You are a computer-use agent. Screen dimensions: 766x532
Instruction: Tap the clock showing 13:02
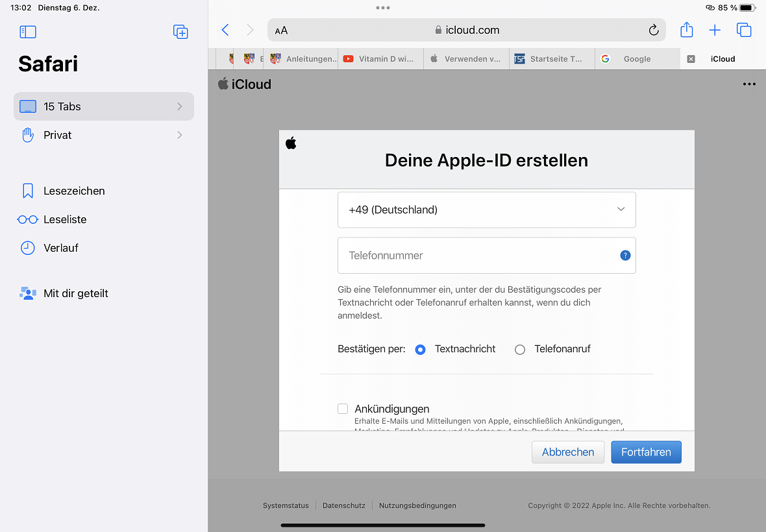[x=21, y=8]
